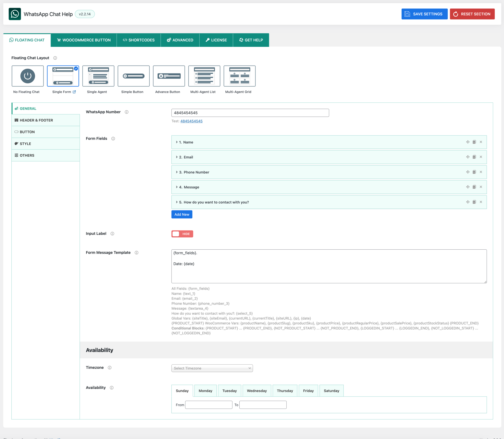Click move handle icon on Name field

click(x=468, y=142)
